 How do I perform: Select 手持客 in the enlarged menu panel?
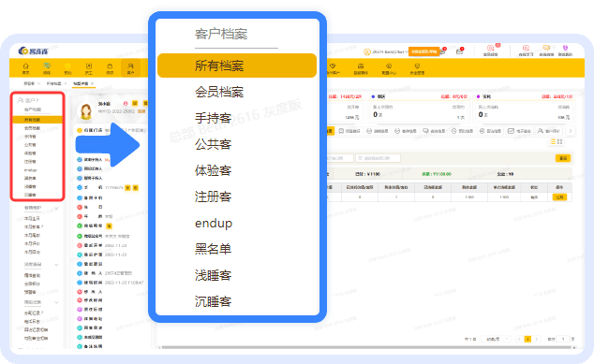tap(213, 118)
